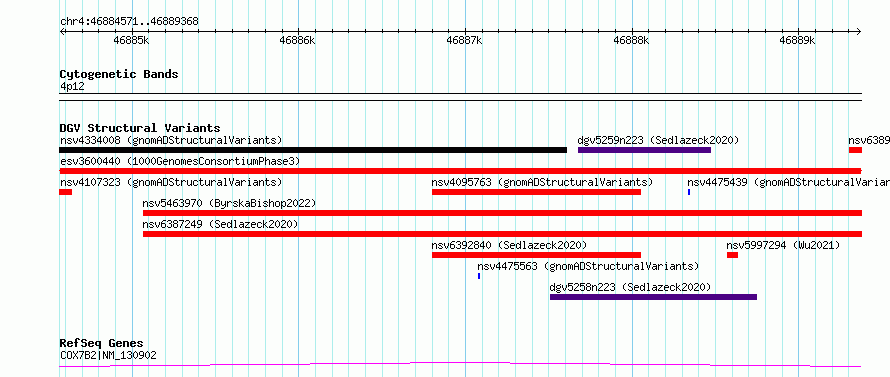Open the nsv4095763 (gnomADStructuralVariants) label
Image resolution: width=890 pixels, height=377 pixels.
point(542,182)
